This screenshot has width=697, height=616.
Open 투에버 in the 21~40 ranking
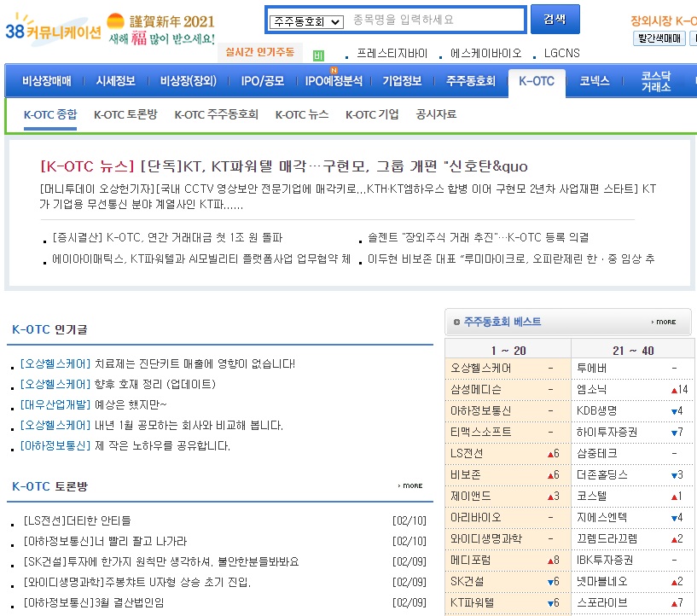click(592, 368)
